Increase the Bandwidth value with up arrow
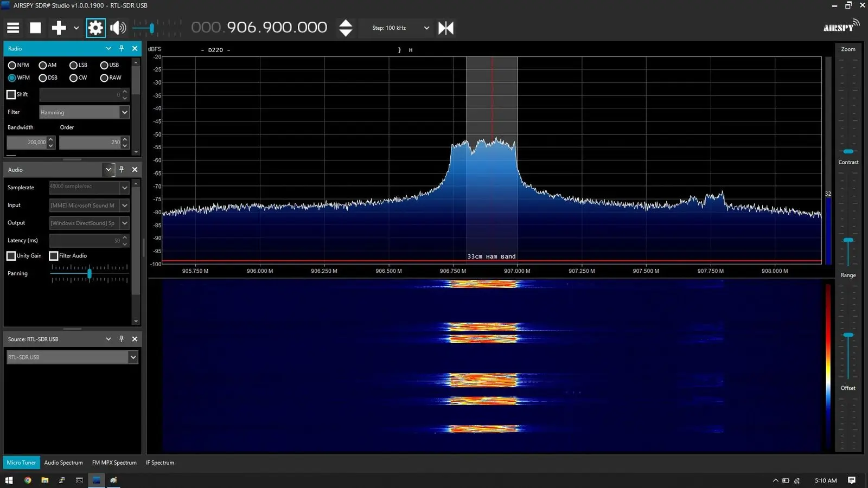 click(51, 139)
